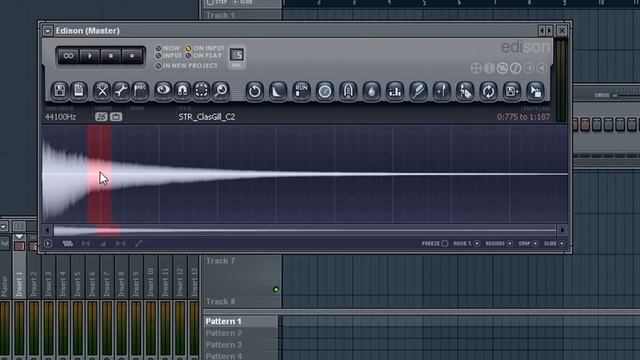This screenshot has width=640, height=360.
Task: Click the brush noise cleanup icon
Action: tap(418, 91)
